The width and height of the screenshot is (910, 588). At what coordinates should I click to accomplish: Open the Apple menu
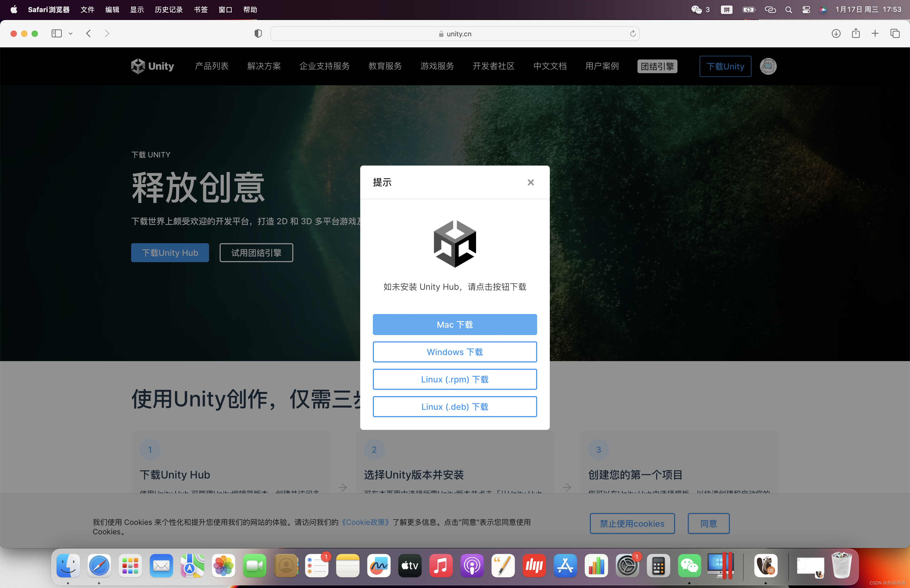coord(14,9)
